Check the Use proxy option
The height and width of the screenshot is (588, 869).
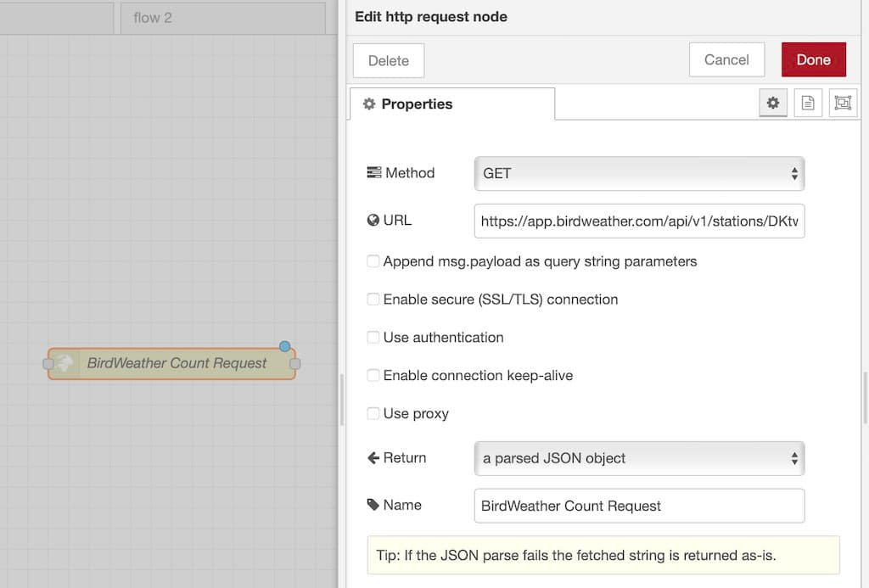373,413
